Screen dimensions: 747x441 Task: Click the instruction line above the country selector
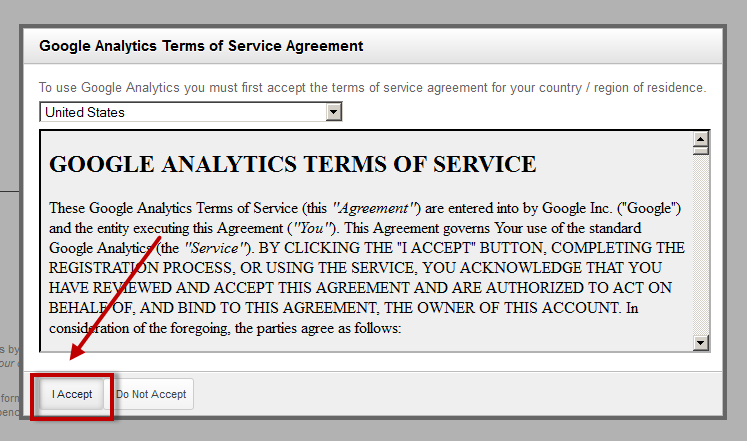click(372, 88)
